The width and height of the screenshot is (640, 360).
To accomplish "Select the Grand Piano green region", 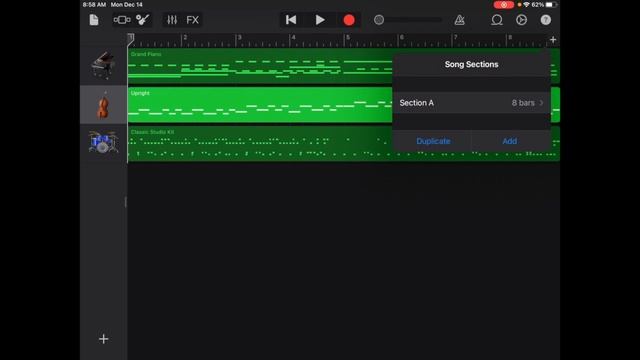I will [260, 66].
